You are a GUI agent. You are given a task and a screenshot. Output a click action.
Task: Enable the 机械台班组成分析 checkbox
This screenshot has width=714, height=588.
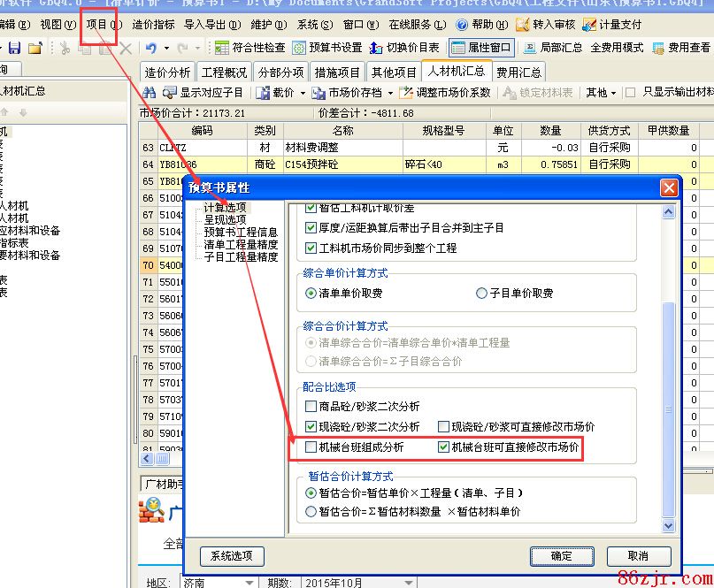pos(311,448)
